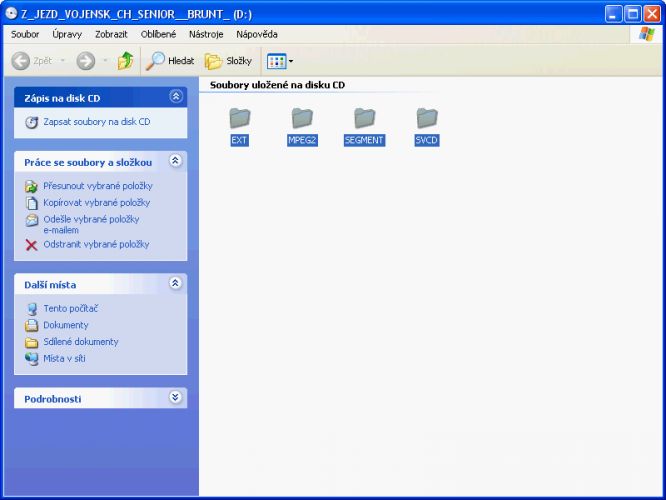The height and width of the screenshot is (500, 666).
Task: Click the SVCD folder label
Action: 426,140
